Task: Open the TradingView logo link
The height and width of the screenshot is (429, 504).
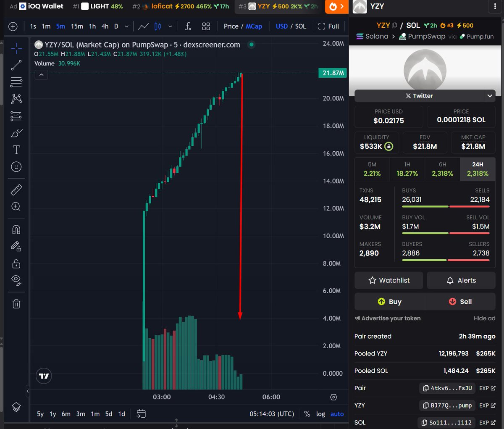Action: coord(44,376)
